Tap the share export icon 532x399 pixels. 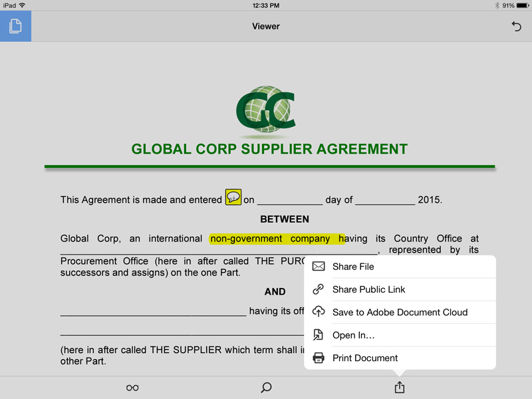400,387
